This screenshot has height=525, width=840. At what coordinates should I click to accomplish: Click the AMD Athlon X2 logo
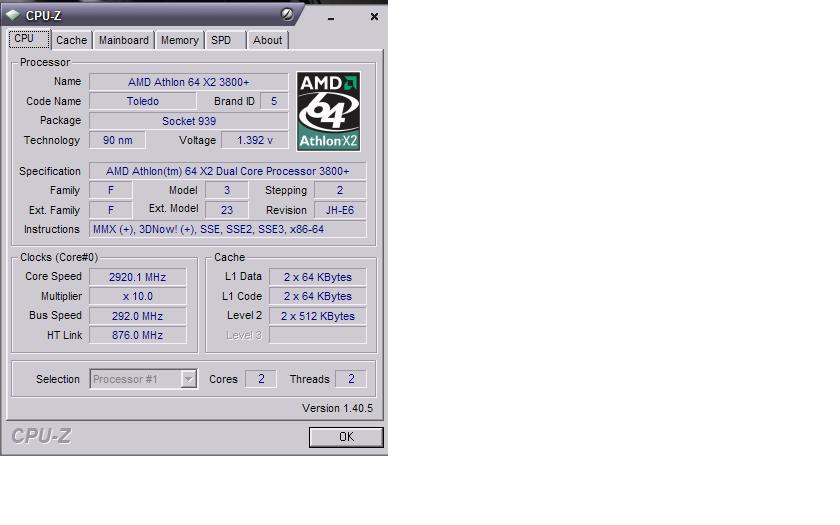(x=328, y=111)
